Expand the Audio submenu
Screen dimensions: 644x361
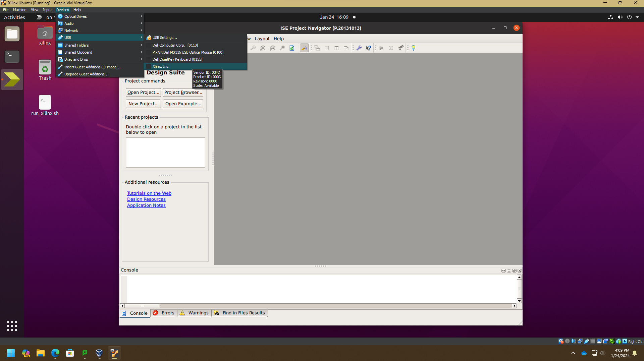[100, 23]
